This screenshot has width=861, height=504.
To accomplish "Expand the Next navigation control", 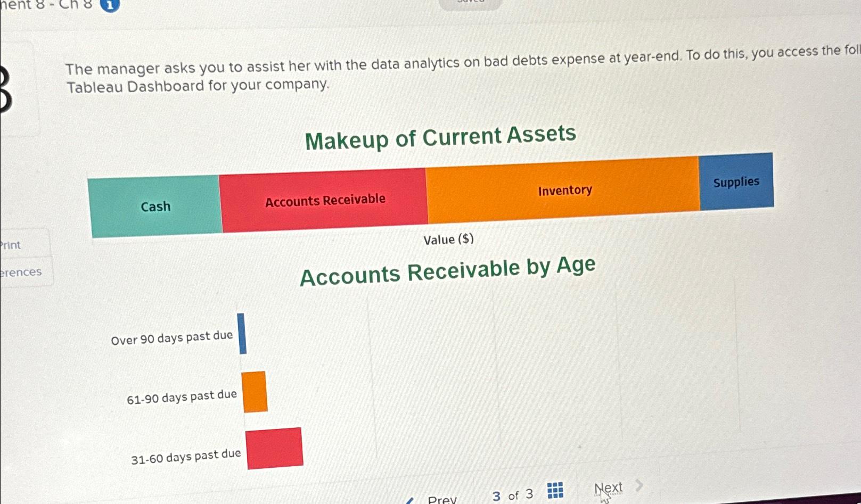I will [609, 486].
